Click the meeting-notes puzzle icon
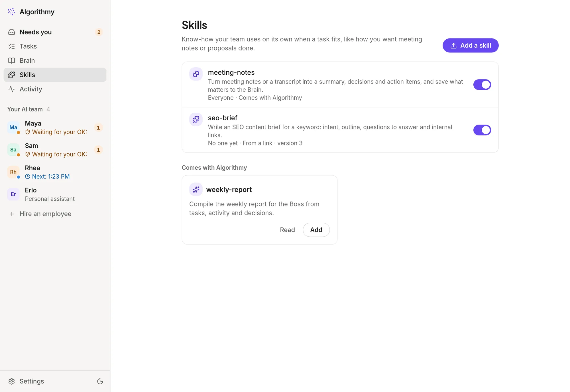 (x=196, y=74)
